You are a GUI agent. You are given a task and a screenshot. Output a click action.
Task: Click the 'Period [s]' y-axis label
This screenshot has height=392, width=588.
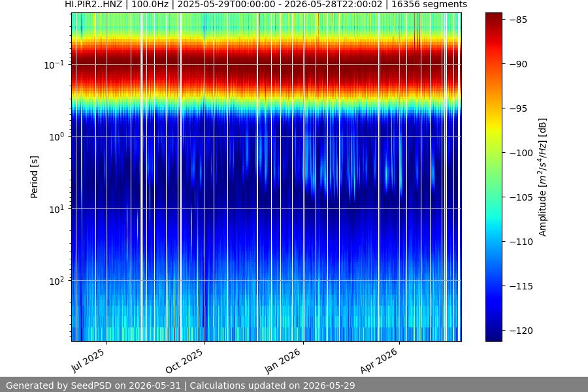click(x=34, y=177)
